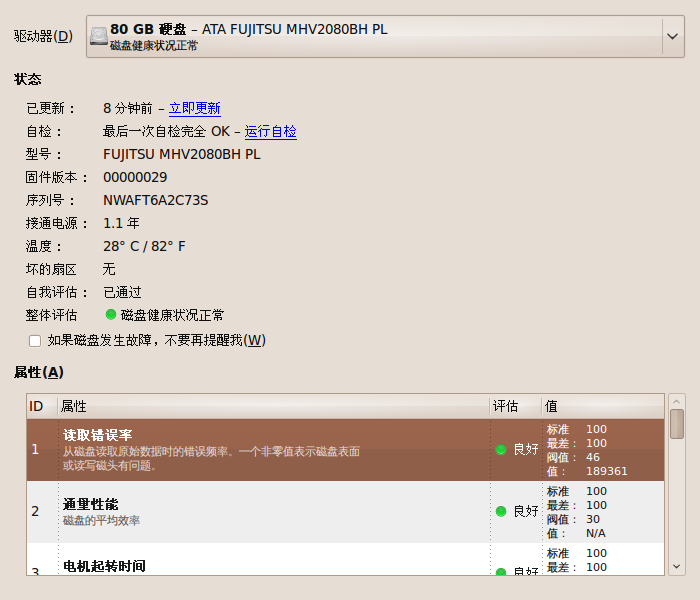The image size is (700, 600).
Task: Click the model value FUJITSU MHV2080BH PL
Action: [182, 154]
